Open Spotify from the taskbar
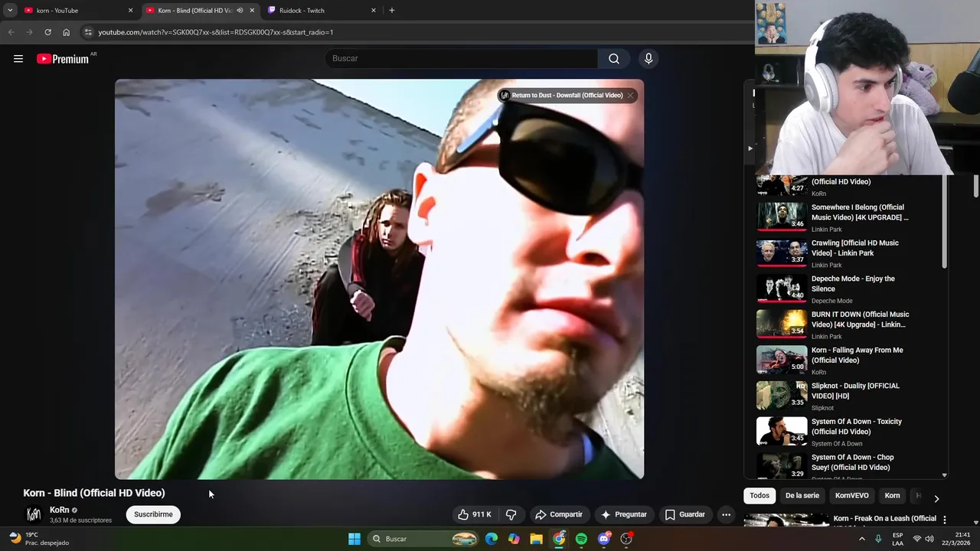The height and width of the screenshot is (551, 980). point(581,539)
